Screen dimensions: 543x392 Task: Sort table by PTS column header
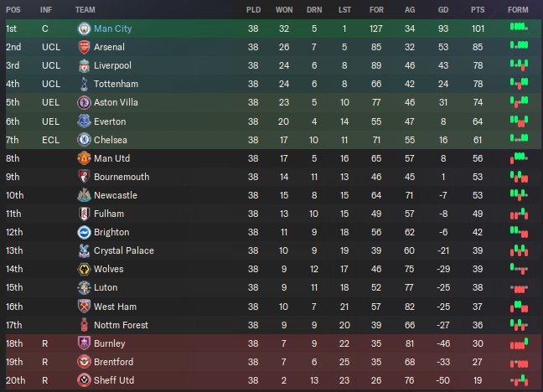point(478,10)
